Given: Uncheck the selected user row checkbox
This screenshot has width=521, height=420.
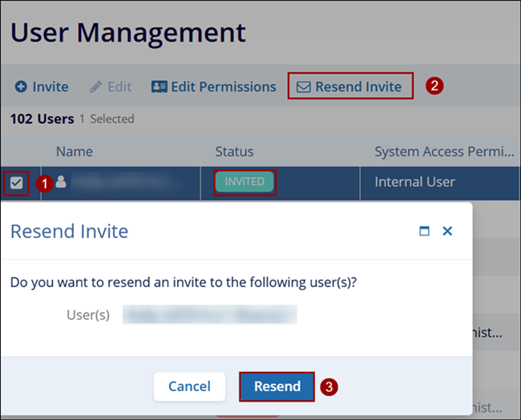Looking at the screenshot, I should click(x=16, y=184).
